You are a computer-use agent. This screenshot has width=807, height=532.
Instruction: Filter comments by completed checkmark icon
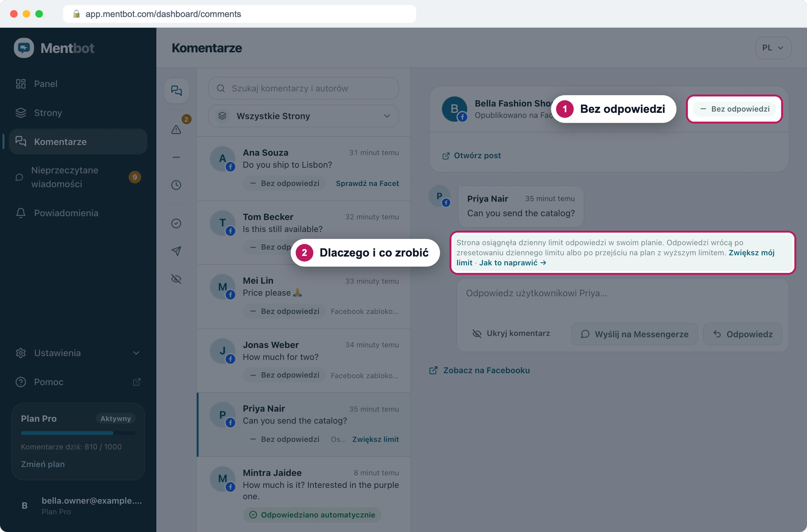(176, 223)
